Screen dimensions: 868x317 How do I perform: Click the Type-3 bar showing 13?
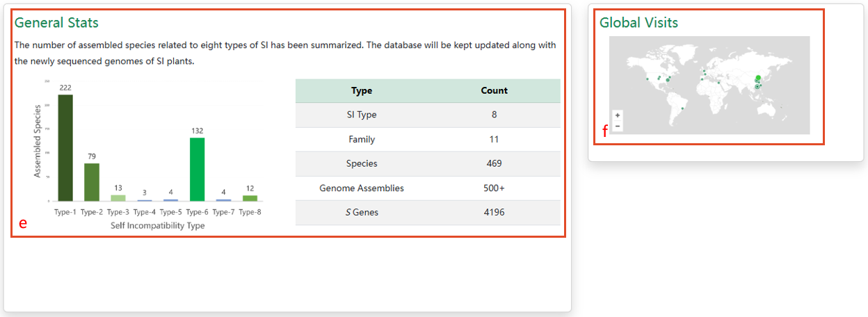click(118, 198)
